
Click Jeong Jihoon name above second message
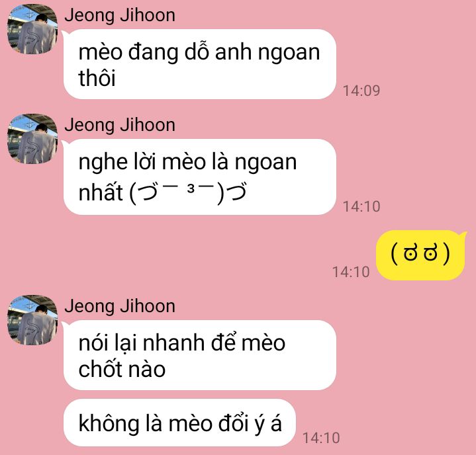pyautogui.click(x=120, y=125)
